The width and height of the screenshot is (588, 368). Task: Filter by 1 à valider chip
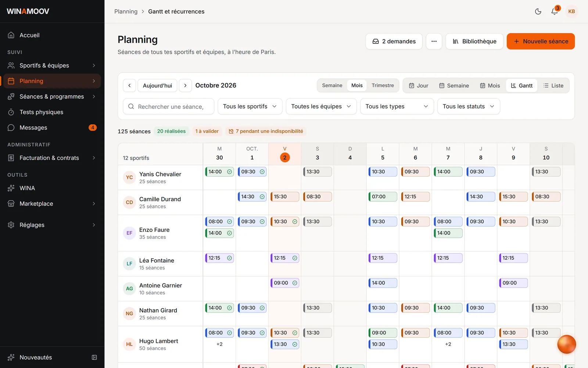click(x=207, y=131)
